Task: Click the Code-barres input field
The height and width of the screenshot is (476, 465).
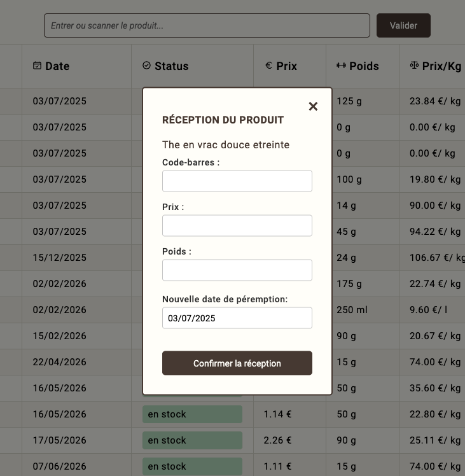Action: coord(237,181)
